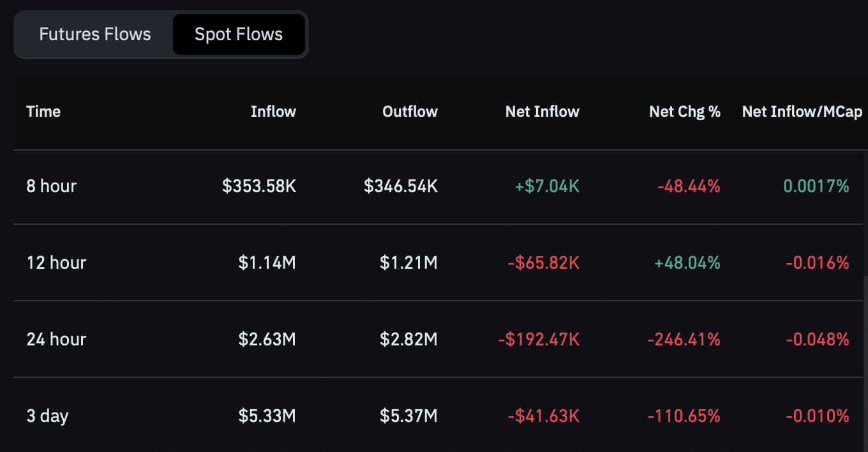Click the -0.016% MCap ratio value
Viewport: 868px width, 452px height.
[818, 263]
